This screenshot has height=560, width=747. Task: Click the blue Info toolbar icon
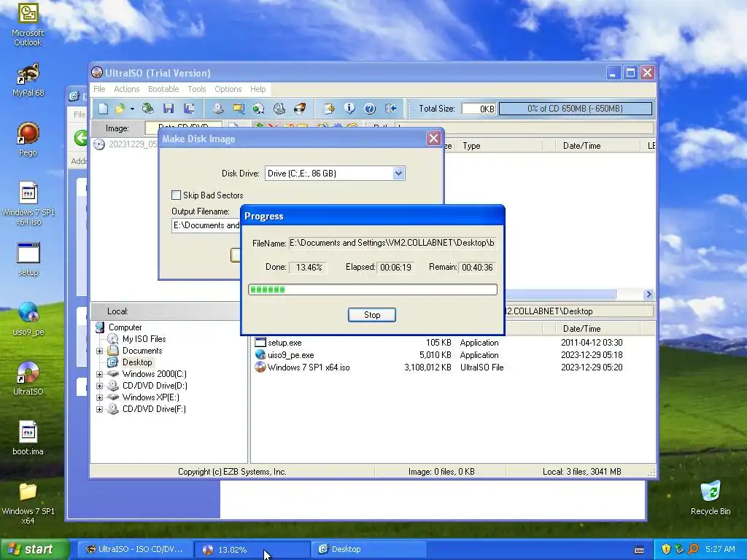[x=349, y=109]
